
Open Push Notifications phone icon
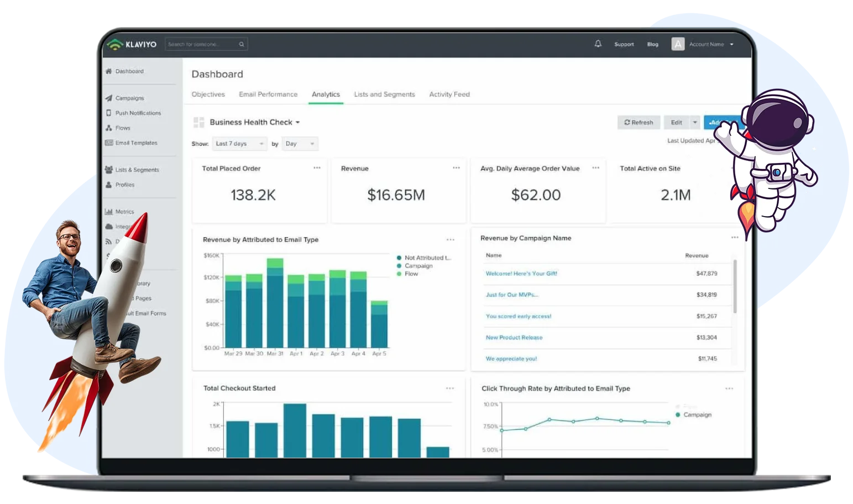coord(109,113)
